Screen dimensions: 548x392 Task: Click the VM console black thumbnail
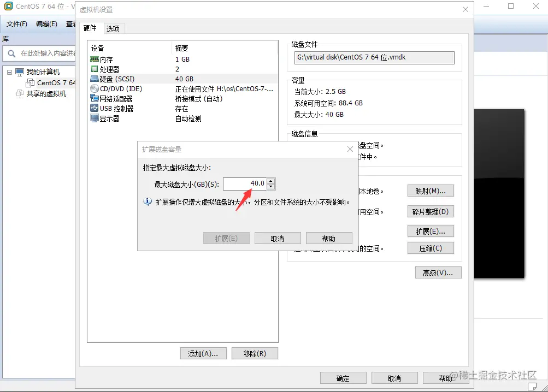(499, 194)
